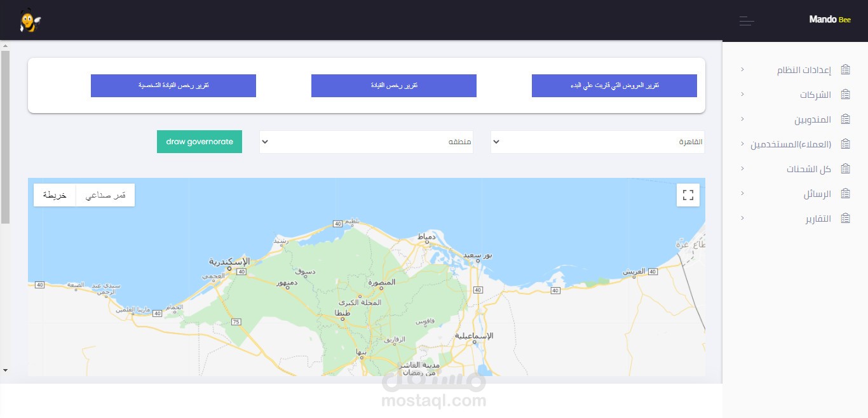Expand the الرسائل sidebar chevron

click(x=742, y=193)
